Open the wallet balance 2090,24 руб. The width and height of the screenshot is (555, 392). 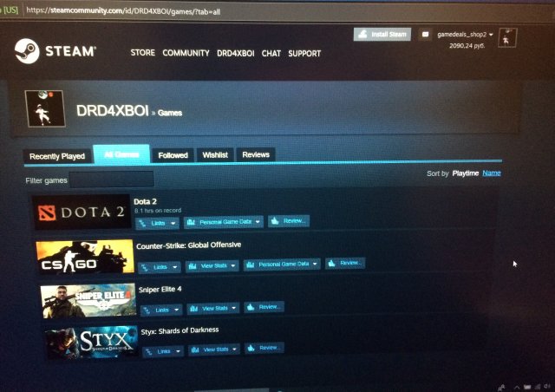pos(467,46)
